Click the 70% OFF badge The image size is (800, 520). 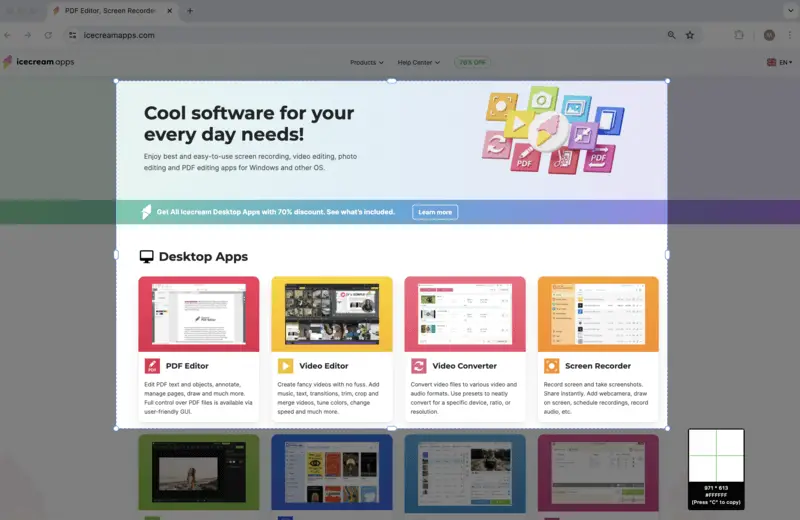tap(472, 62)
